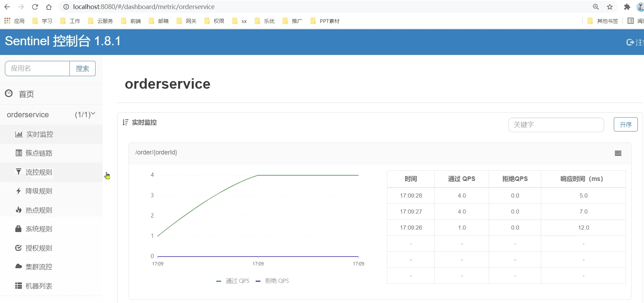Viewport: 644px width, 303px height.
Task: Click the lock icon for 系统规则
Action: 19,229
